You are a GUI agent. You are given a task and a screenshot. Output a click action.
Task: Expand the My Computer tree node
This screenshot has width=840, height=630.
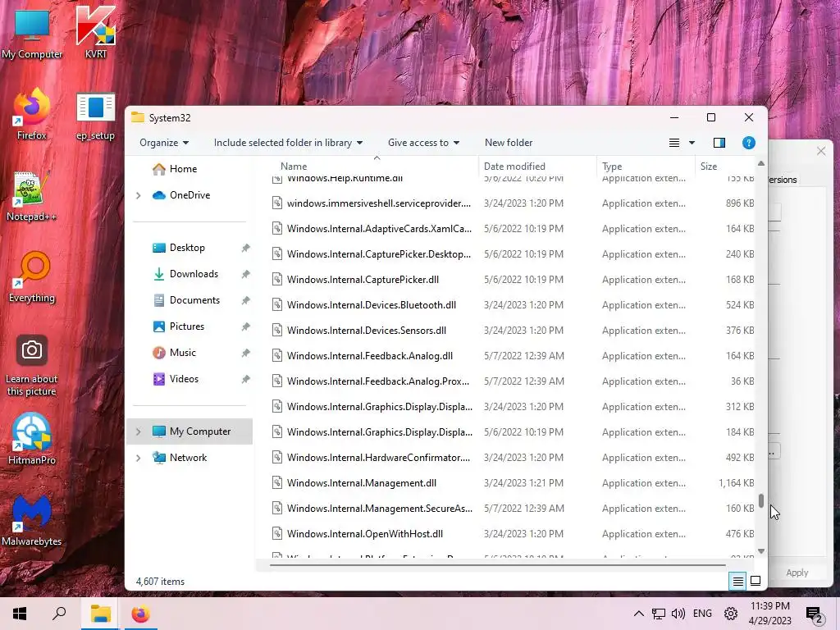click(x=138, y=431)
